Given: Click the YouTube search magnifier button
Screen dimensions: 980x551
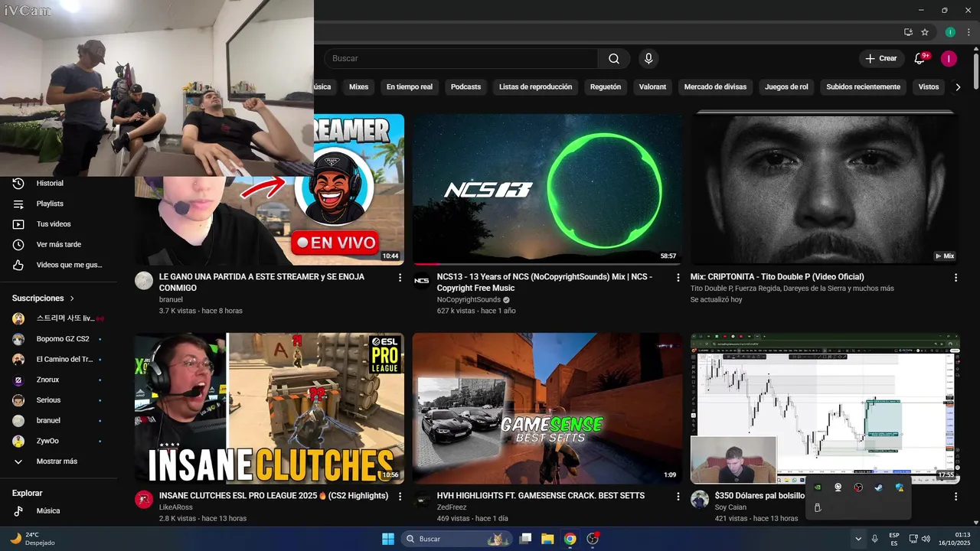Looking at the screenshot, I should click(x=614, y=59).
